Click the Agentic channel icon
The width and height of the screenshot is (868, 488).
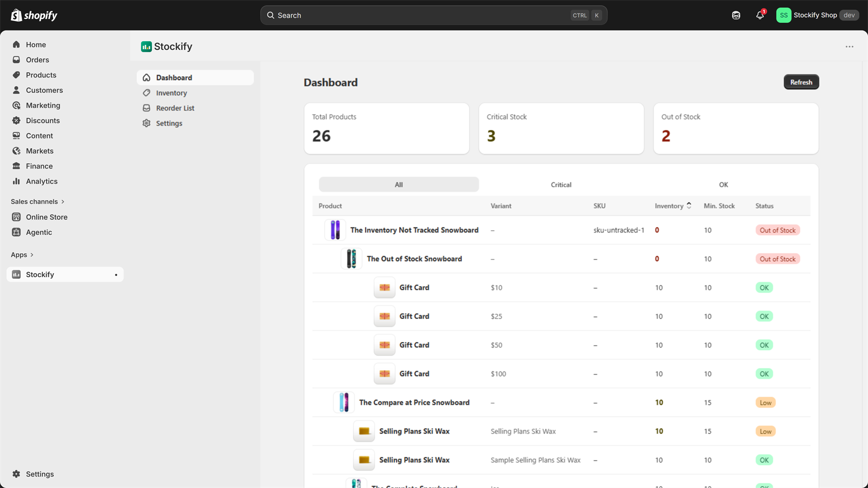[x=16, y=232]
